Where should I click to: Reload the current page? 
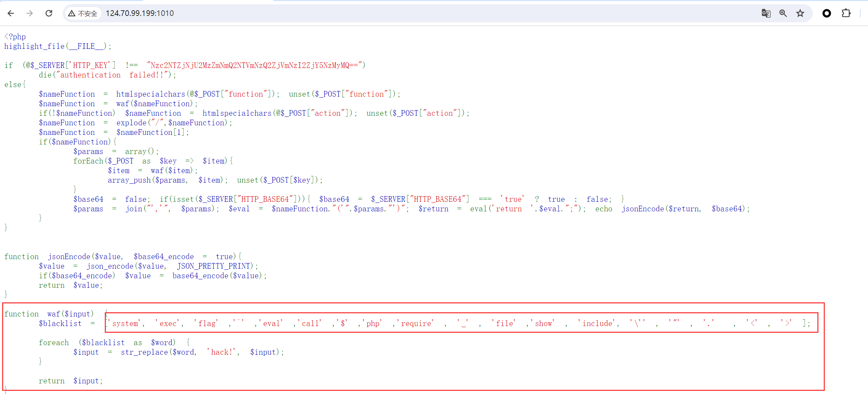click(49, 13)
